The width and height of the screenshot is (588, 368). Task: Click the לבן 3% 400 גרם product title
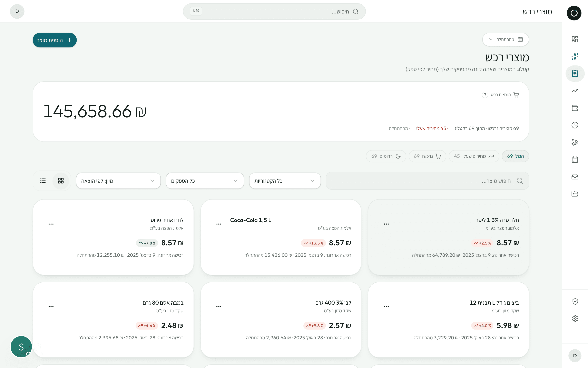pos(333,303)
